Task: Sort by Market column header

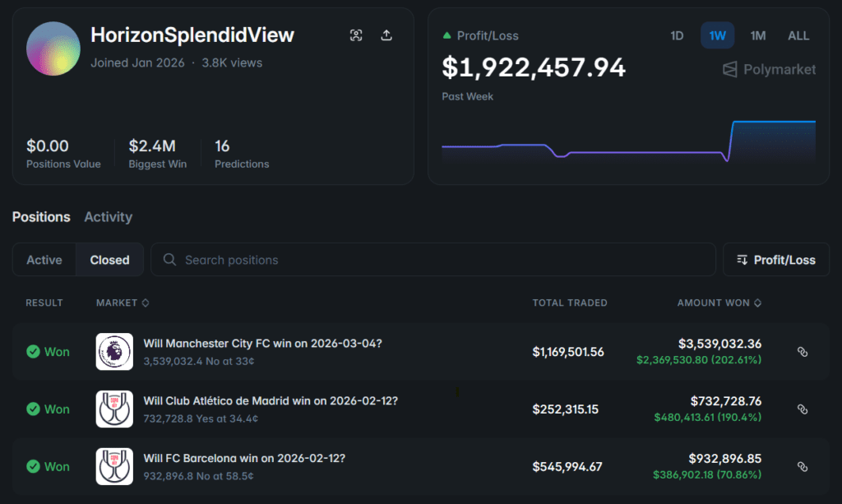Action: pos(122,303)
